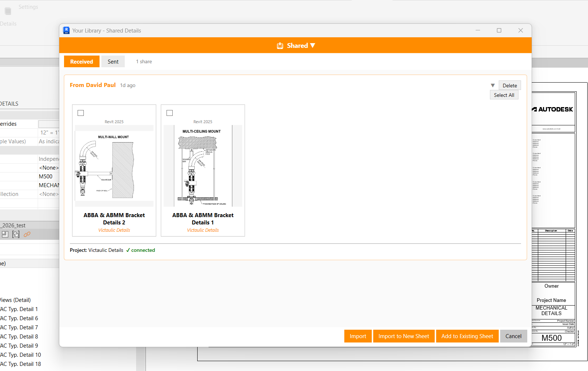This screenshot has height=371, width=588.
Task: Select AC Typ. Detail 10 in the browser
Action: (20, 355)
